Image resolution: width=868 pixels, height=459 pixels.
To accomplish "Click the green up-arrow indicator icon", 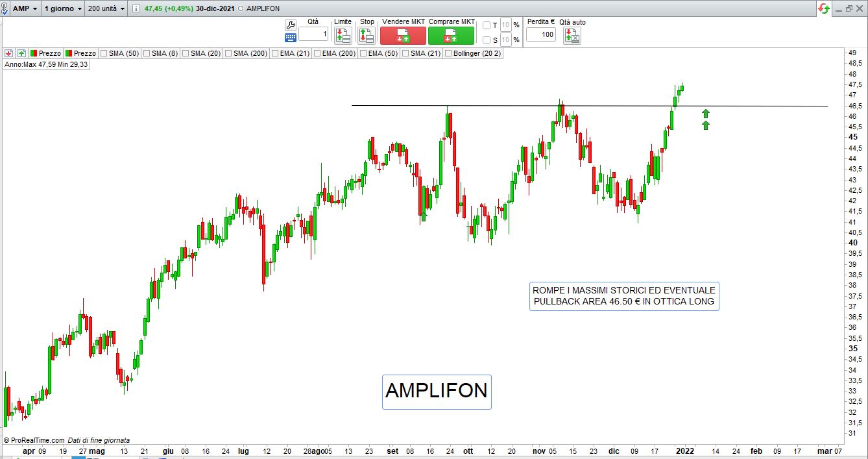I will pyautogui.click(x=21, y=53).
